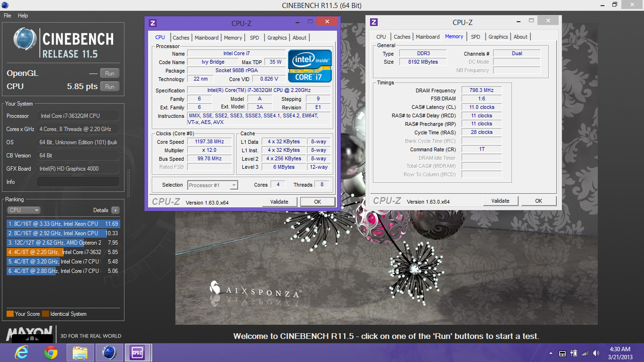This screenshot has height=362, width=644.
Task: Click Validate in left CPU-Z window
Action: coord(280,202)
